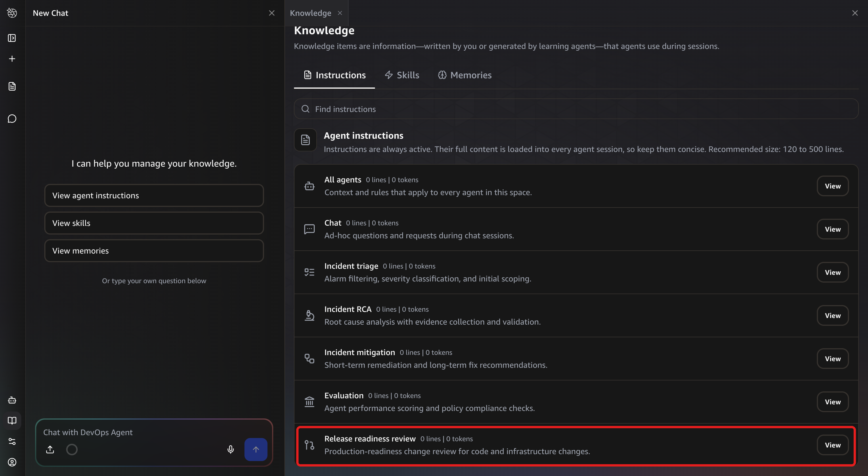View the Evaluation instructions

833,401
